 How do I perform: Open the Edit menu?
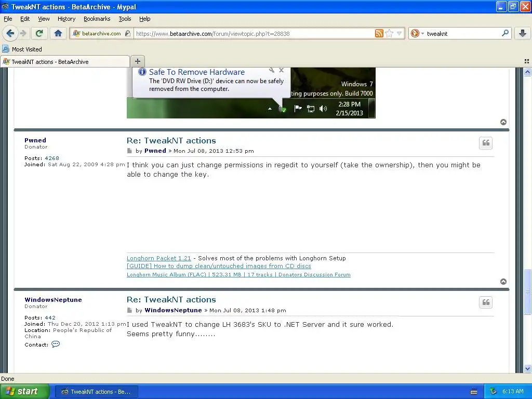tap(25, 19)
